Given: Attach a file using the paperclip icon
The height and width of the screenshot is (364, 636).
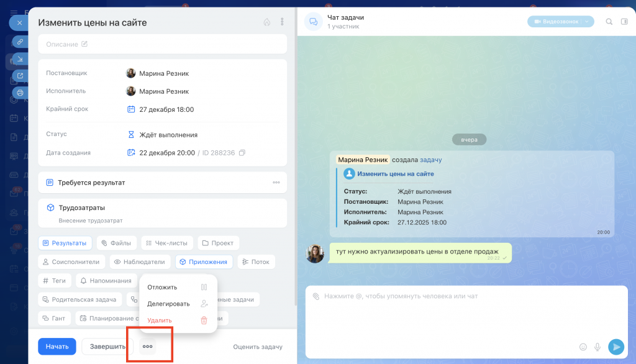Looking at the screenshot, I should [x=316, y=296].
